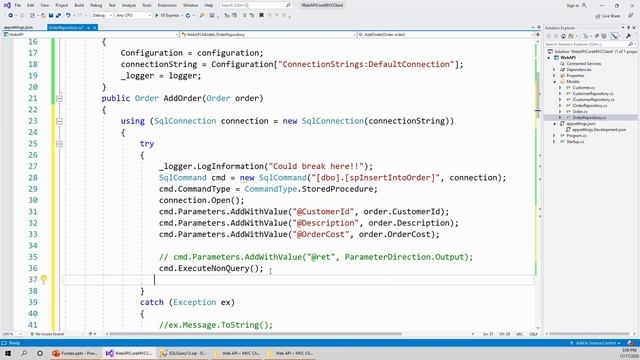Screen dimensions: 640x360
Task: Click the No issues found indicator
Action: point(48,334)
